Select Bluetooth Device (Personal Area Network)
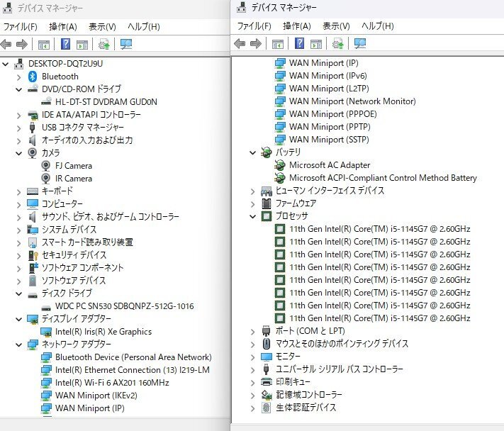This screenshot has height=431, width=504. click(133, 357)
